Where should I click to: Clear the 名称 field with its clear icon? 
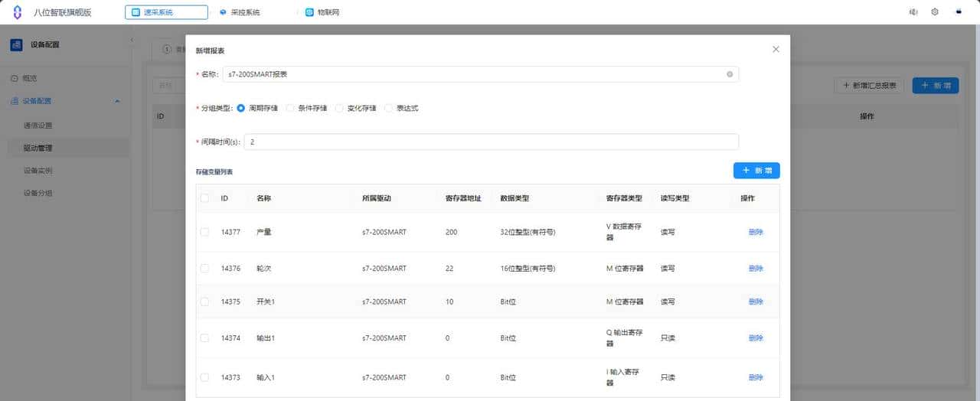coord(730,74)
